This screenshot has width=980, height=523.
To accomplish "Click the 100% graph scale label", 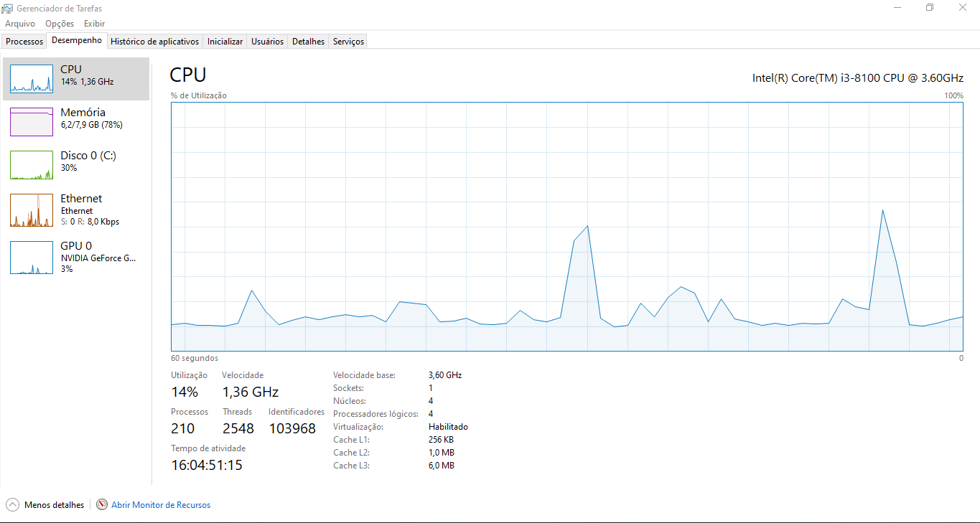I will (x=953, y=95).
